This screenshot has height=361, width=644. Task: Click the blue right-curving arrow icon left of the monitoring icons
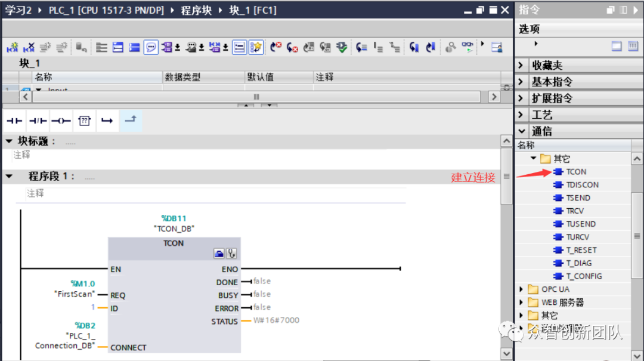(431, 47)
